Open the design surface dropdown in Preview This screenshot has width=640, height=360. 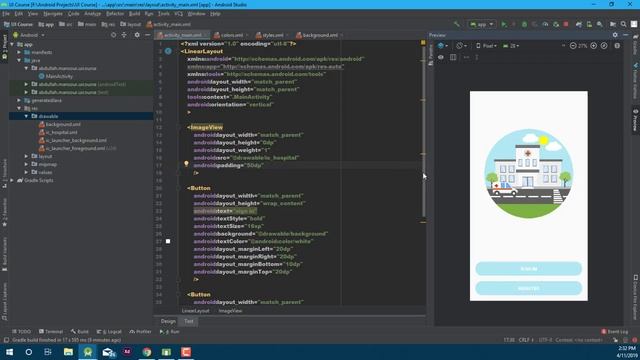pyautogui.click(x=443, y=46)
